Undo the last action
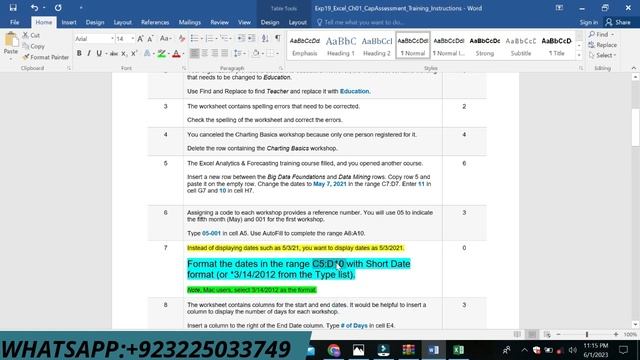The width and height of the screenshot is (640, 360). 34,8
